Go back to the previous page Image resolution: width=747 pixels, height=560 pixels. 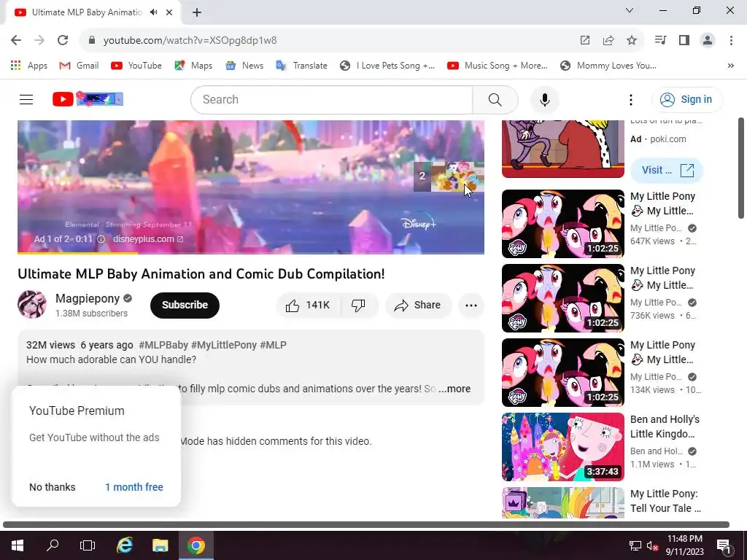(16, 41)
